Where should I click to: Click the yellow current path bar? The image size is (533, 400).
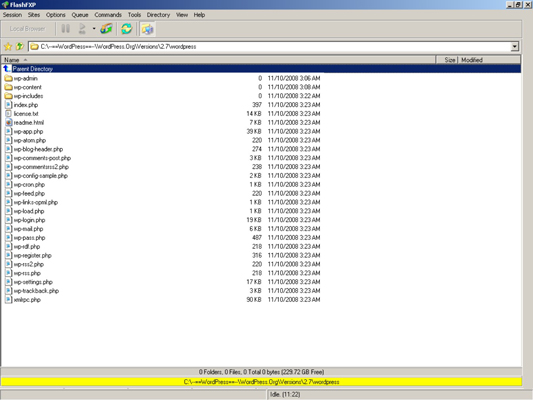pos(261,382)
